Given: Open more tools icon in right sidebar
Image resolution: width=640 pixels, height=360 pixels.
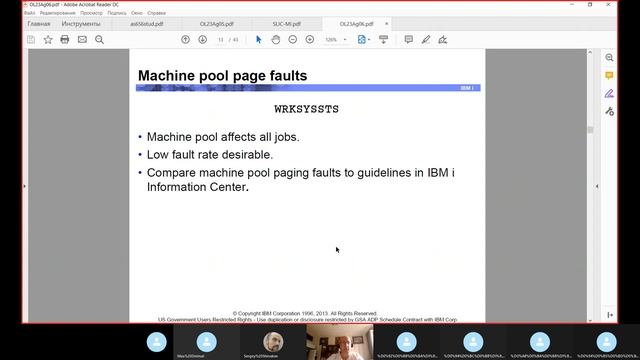Looking at the screenshot, I should click(609, 111).
